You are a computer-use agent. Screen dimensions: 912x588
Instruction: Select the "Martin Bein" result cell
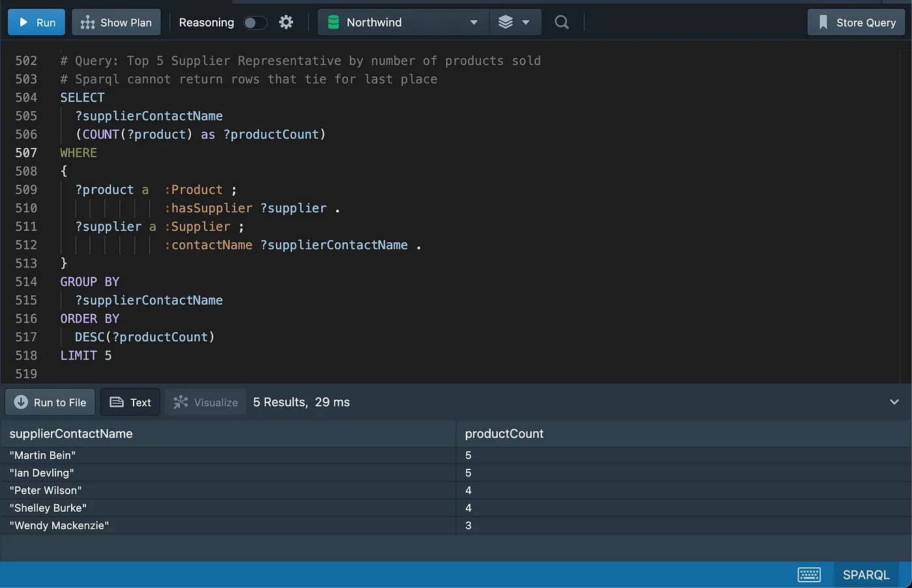pyautogui.click(x=228, y=455)
